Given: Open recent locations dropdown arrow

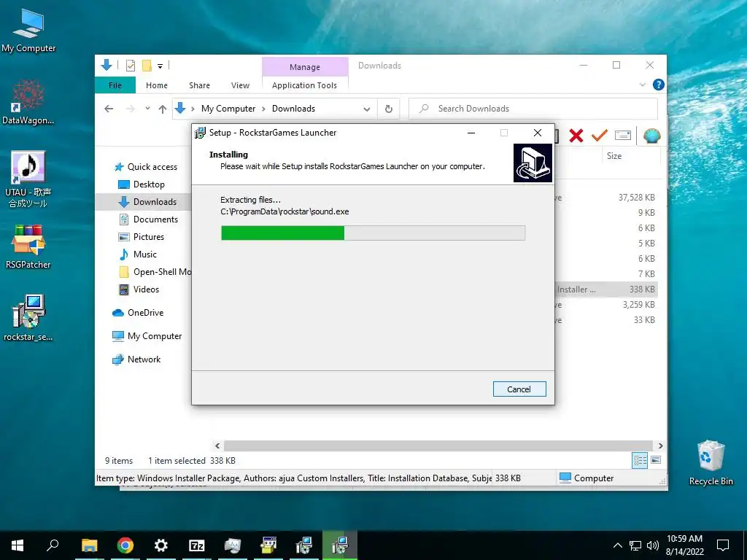Looking at the screenshot, I should coord(147,109).
